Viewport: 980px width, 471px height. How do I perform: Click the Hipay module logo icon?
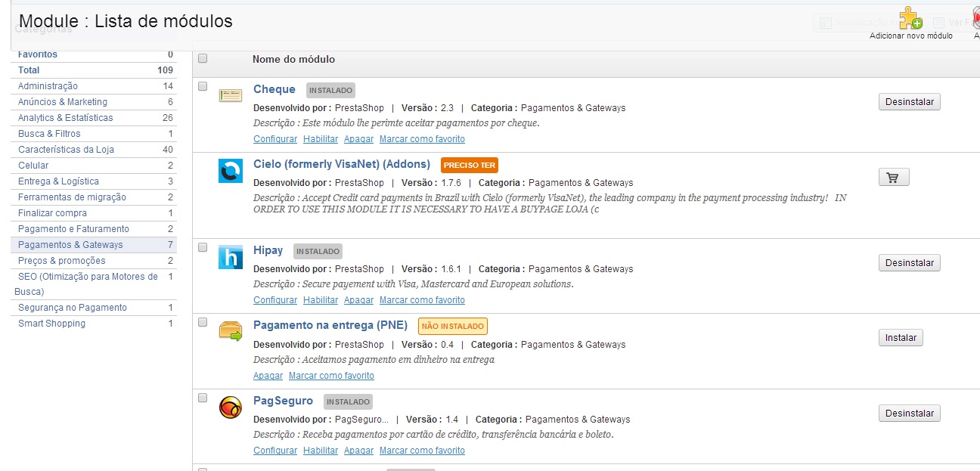coord(231,256)
